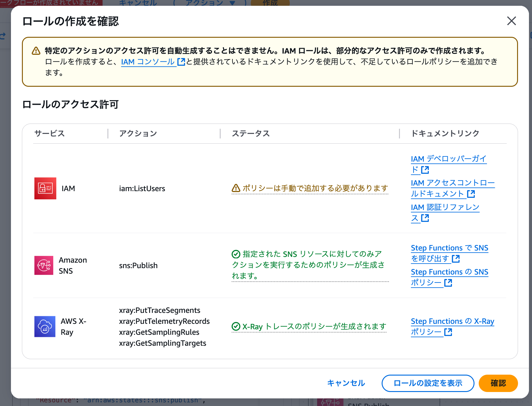Click the green check icon in X-Ray status
532x406 pixels.
click(236, 327)
